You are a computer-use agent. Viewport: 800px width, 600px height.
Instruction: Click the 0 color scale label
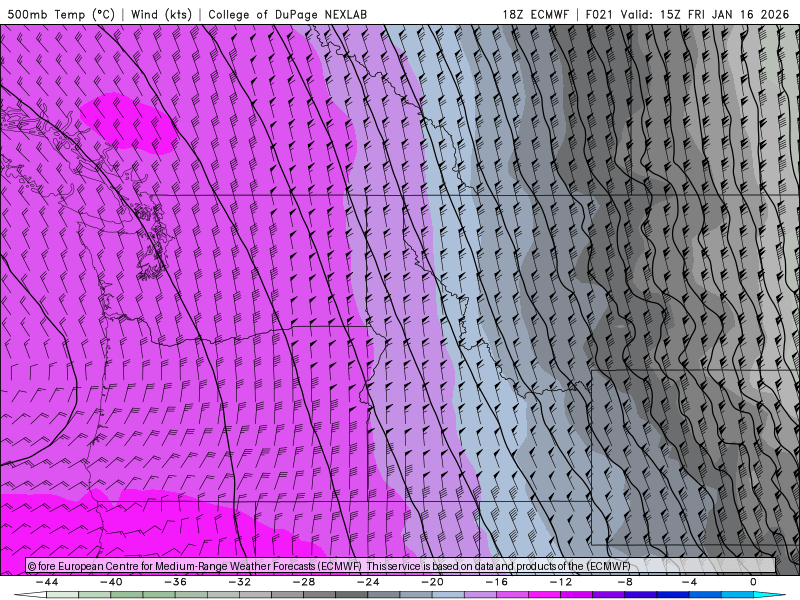754,582
